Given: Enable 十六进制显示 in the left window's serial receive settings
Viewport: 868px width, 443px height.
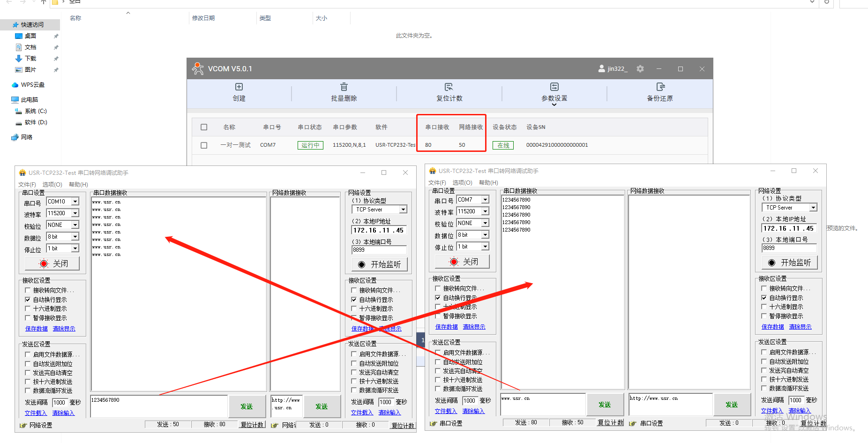Looking at the screenshot, I should pos(28,308).
